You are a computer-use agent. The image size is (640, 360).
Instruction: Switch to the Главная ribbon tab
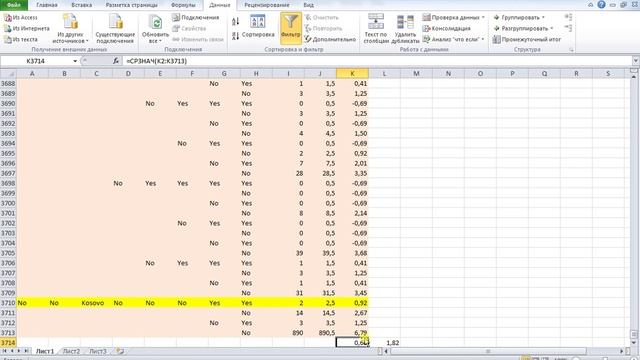(x=47, y=5)
